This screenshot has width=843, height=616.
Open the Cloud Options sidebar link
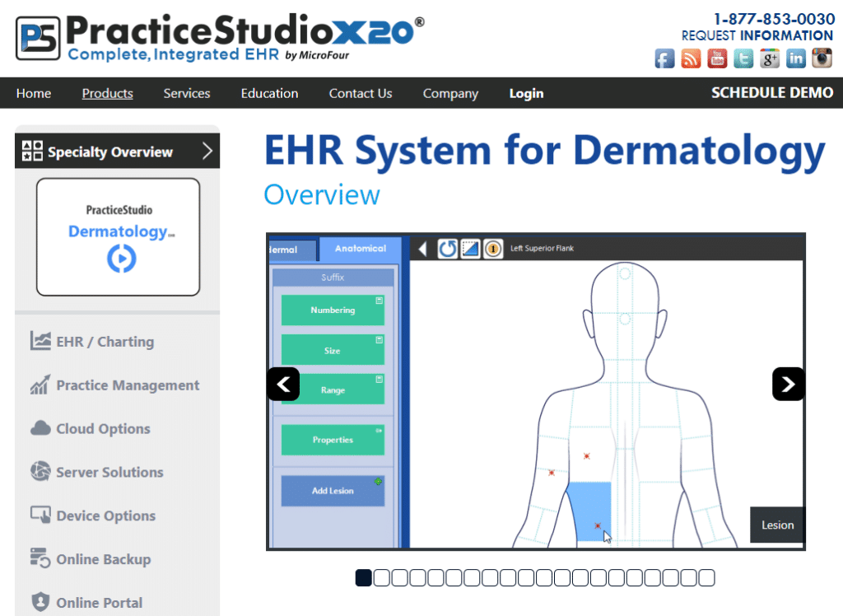103,429
